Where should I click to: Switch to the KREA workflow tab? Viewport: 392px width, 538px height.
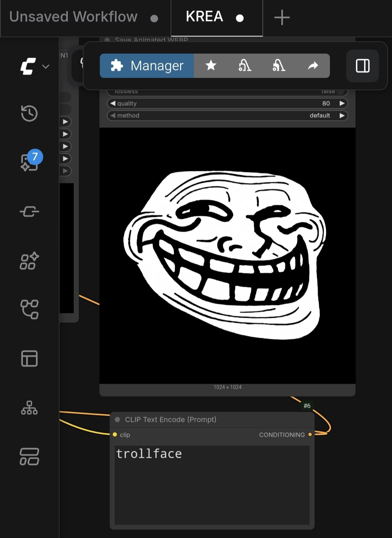217,17
